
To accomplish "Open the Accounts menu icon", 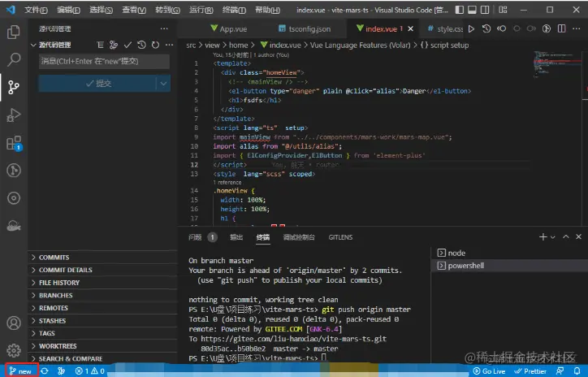I will click(14, 323).
